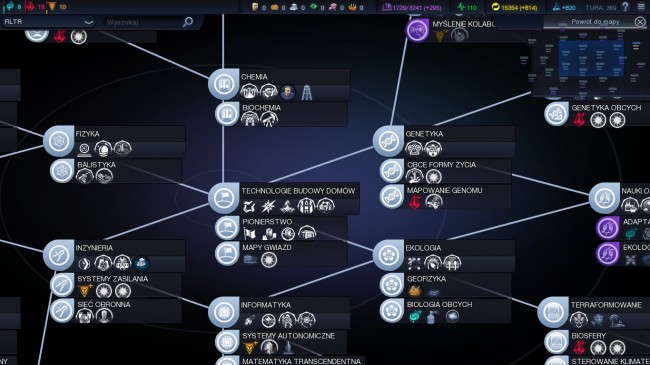Click the orange affinity icon under Systemy Autonomiczne
This screenshot has width=650, height=365.
(250, 348)
